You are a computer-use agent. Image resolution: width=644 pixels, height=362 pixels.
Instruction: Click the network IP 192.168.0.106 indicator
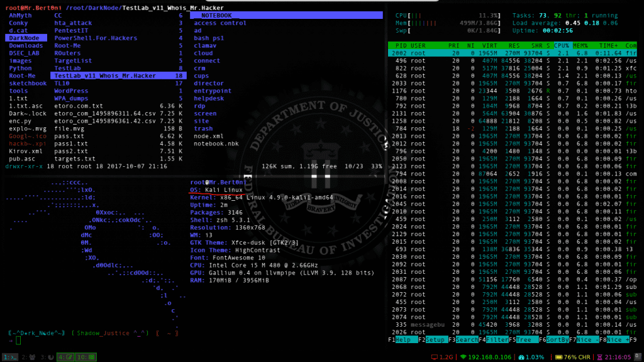click(x=488, y=357)
